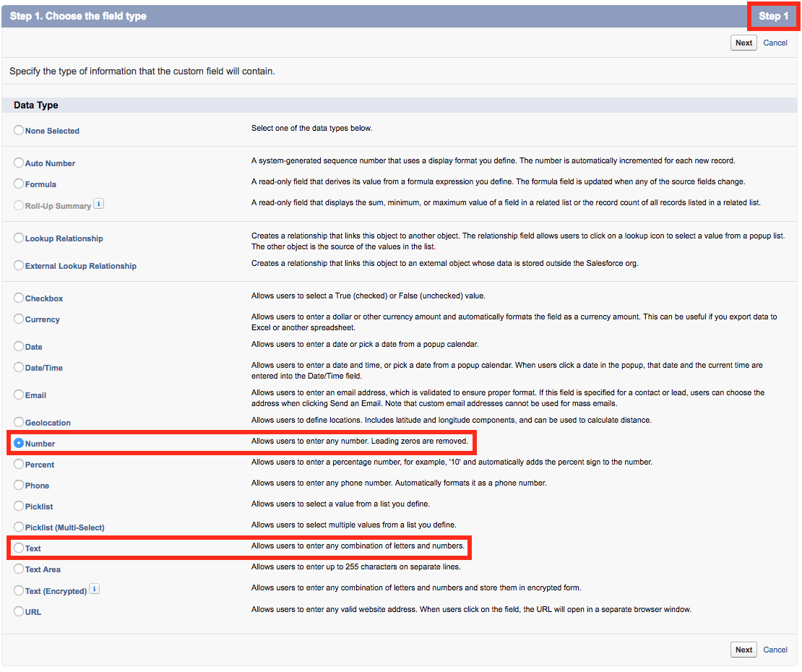Select the Geolocation radio button
The image size is (802, 672).
coord(19,422)
